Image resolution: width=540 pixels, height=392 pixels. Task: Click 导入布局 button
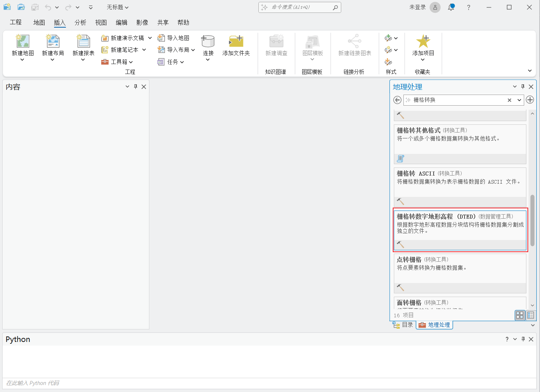pos(176,50)
